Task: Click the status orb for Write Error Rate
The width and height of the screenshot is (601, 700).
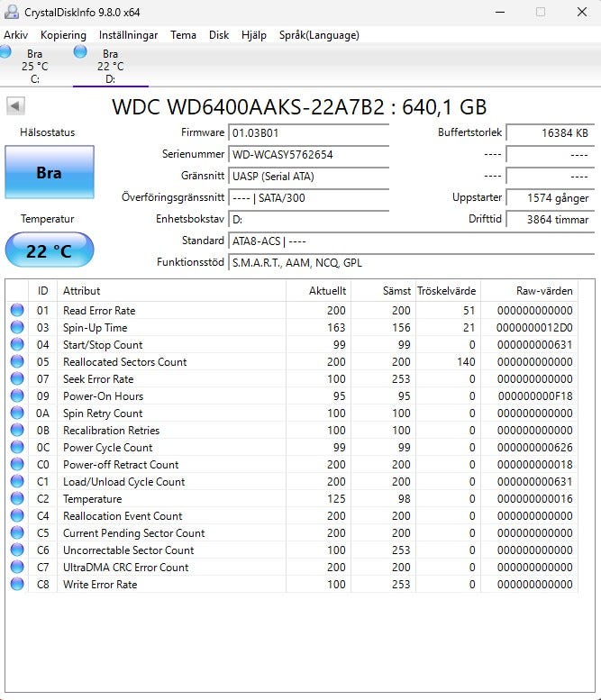Action: tap(17, 585)
